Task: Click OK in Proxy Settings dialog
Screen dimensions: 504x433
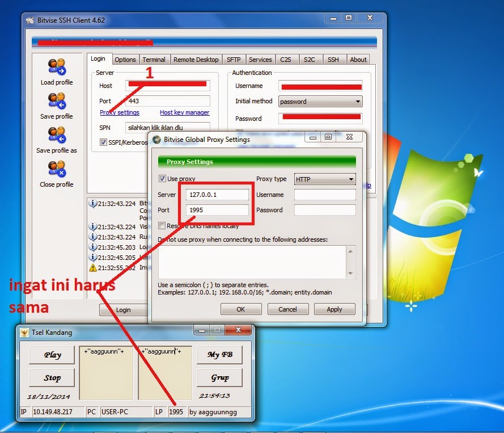Action: coord(241,309)
